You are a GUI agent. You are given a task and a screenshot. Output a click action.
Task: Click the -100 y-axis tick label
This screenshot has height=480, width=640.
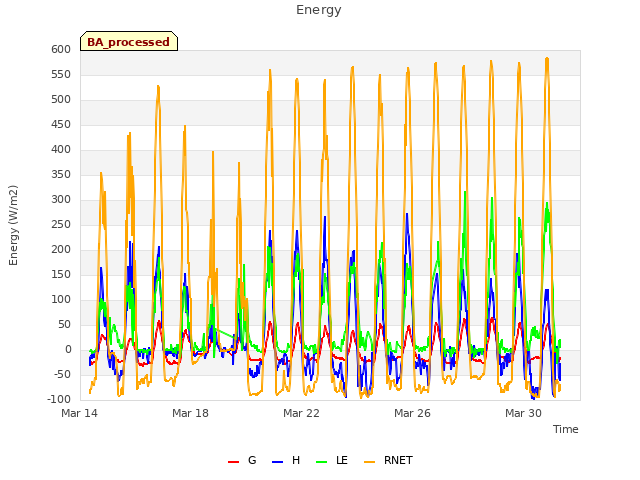point(59,400)
